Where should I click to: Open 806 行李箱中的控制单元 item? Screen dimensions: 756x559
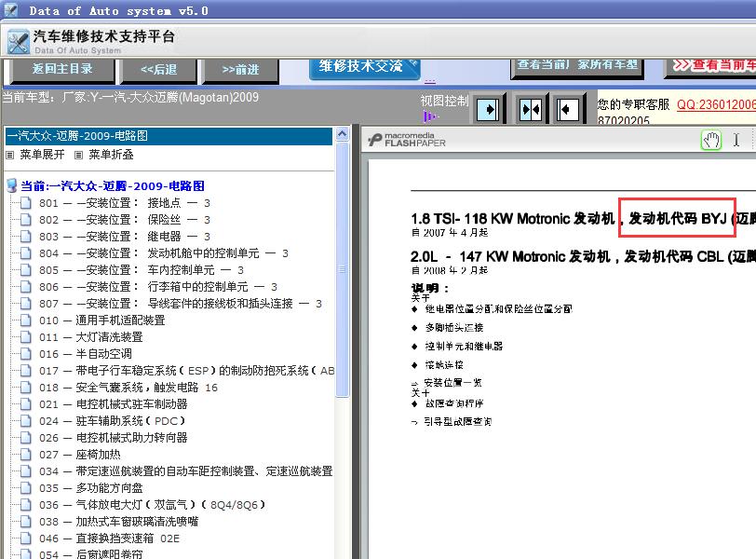tap(158, 287)
